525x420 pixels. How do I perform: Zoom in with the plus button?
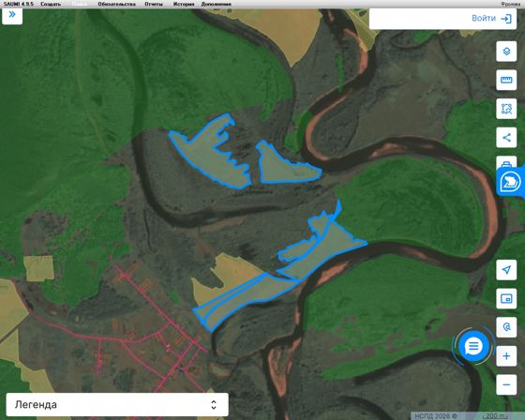[x=506, y=355]
